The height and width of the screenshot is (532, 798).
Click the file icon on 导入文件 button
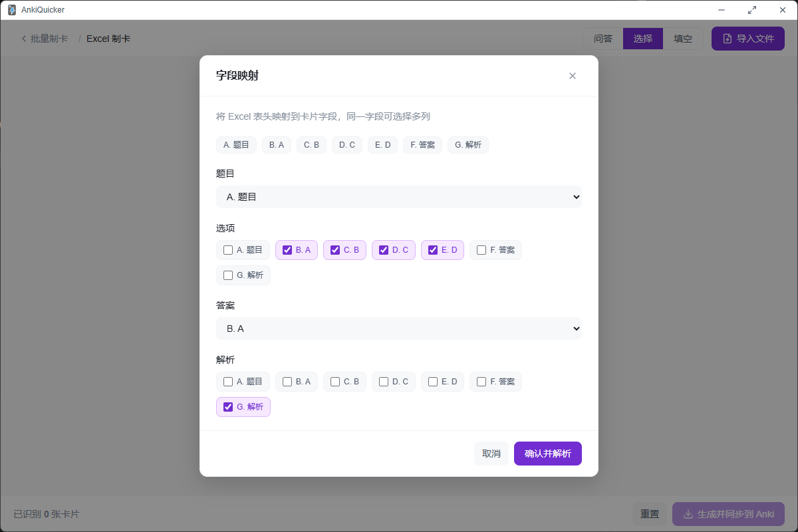[x=727, y=39]
